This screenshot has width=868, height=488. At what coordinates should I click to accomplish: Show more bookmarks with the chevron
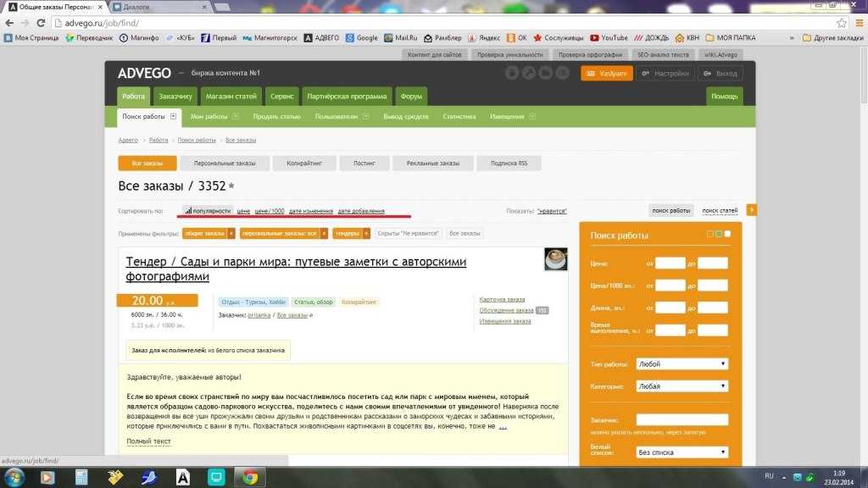792,37
